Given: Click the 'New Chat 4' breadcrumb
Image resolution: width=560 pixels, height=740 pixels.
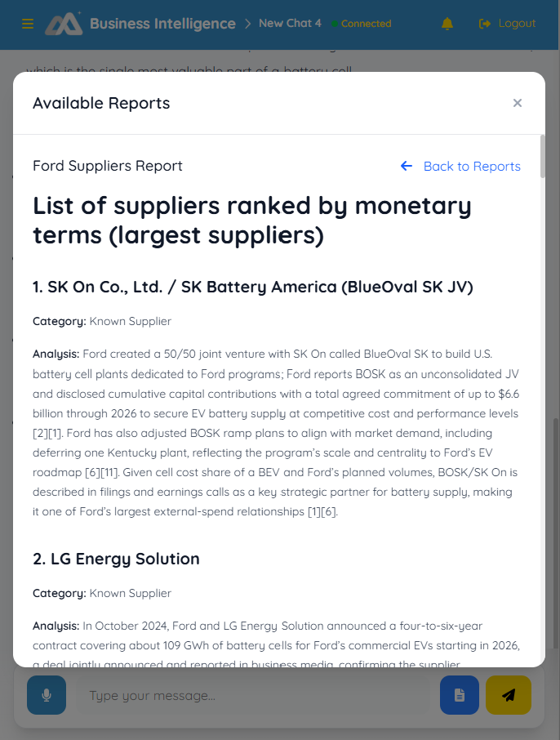Looking at the screenshot, I should 290,23.
